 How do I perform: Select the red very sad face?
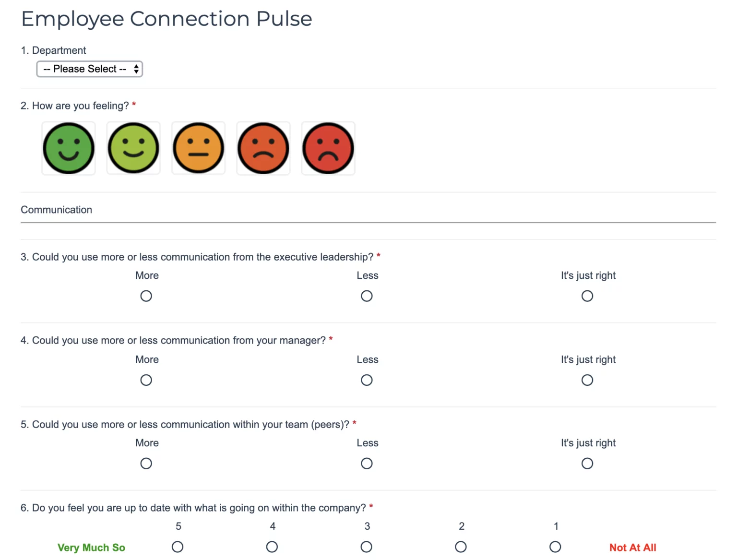click(x=328, y=148)
